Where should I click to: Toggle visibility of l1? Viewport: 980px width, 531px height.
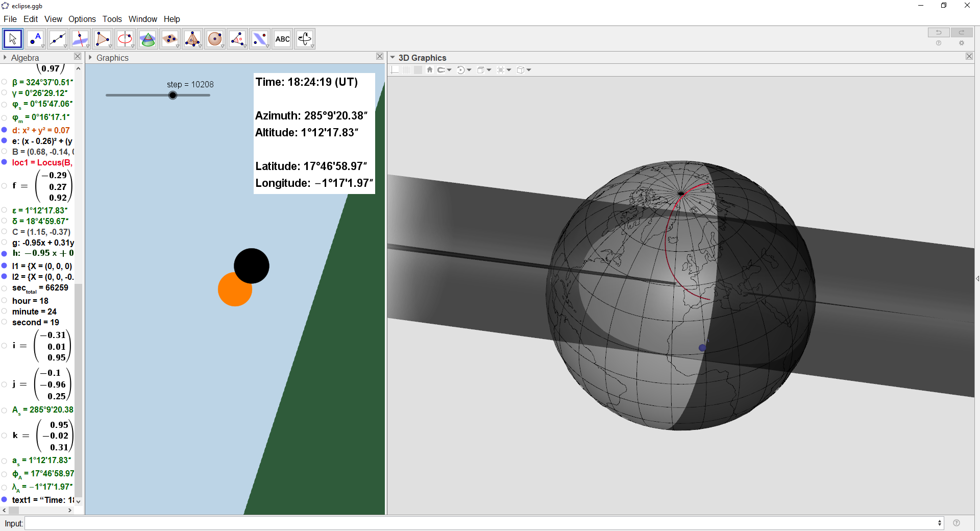point(4,266)
